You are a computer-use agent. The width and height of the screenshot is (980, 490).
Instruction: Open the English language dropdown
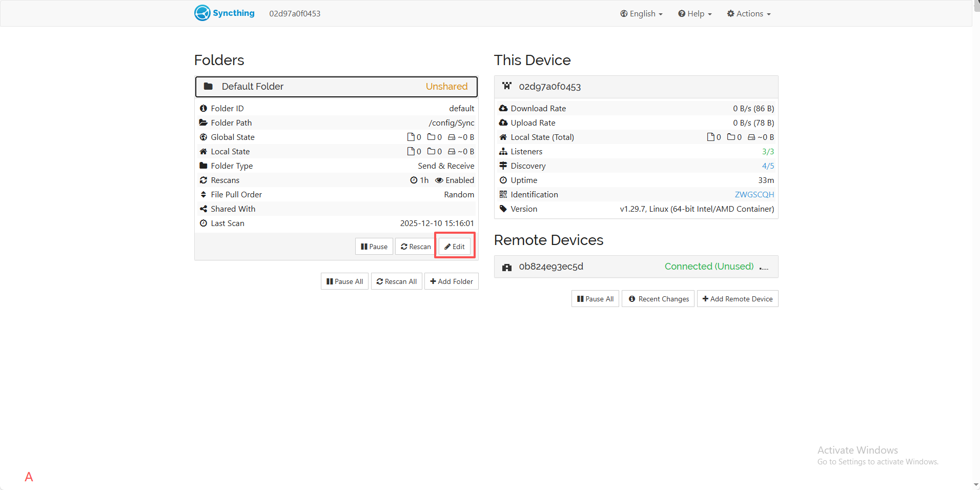[x=641, y=14]
